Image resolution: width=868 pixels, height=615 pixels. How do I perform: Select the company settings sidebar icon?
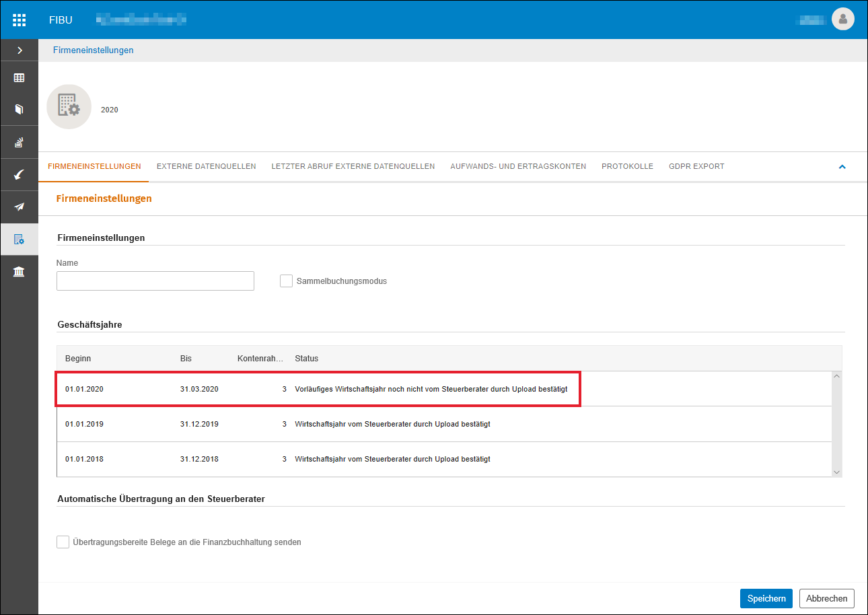(x=19, y=240)
